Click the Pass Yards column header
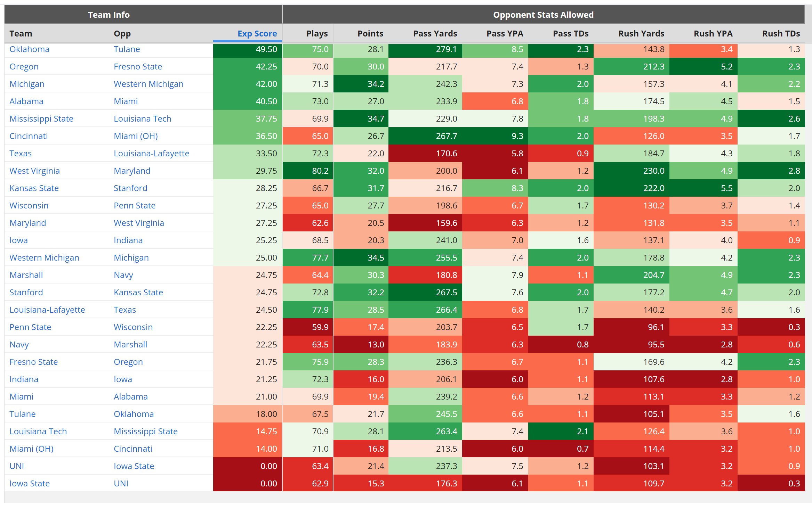The width and height of the screenshot is (812, 509). pos(435,34)
